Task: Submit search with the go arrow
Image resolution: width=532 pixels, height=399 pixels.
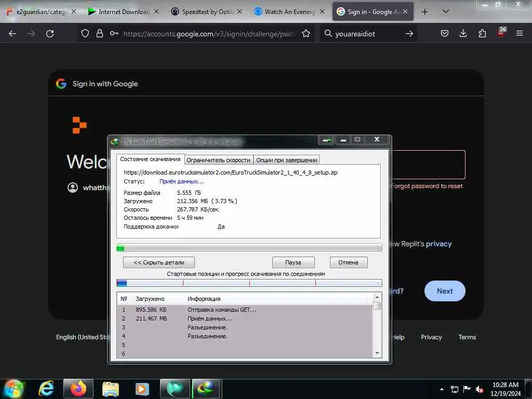Action: [x=409, y=34]
